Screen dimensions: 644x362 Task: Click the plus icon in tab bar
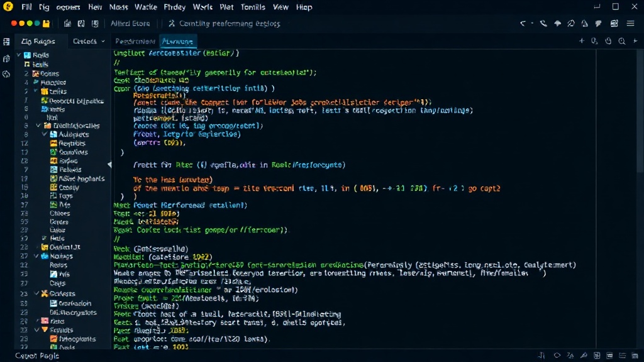pos(582,41)
